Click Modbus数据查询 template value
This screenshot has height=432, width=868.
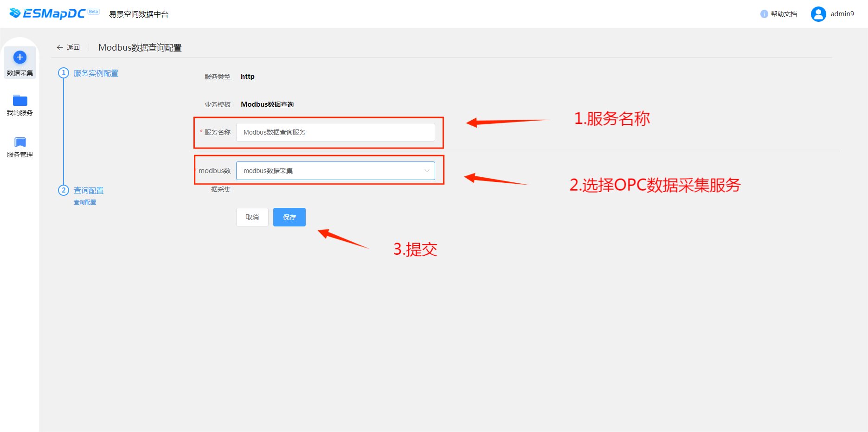267,104
